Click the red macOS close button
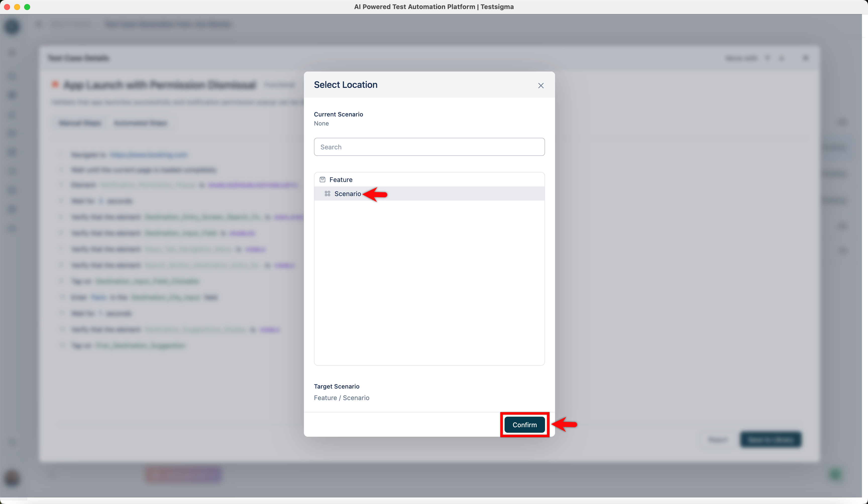This screenshot has width=868, height=504. (7, 7)
